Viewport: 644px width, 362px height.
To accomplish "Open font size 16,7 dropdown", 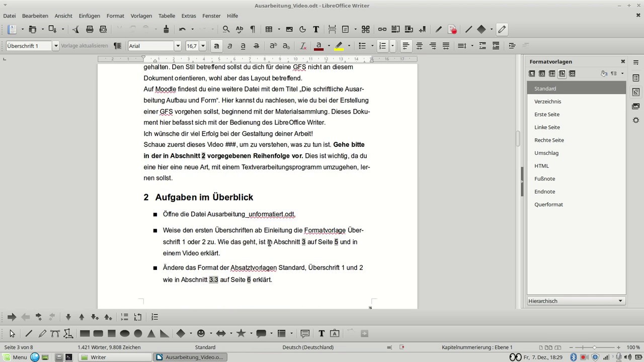I will click(x=203, y=46).
